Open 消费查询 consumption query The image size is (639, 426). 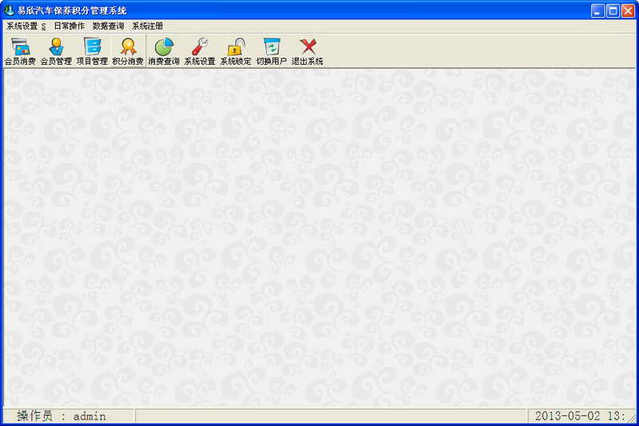click(163, 51)
